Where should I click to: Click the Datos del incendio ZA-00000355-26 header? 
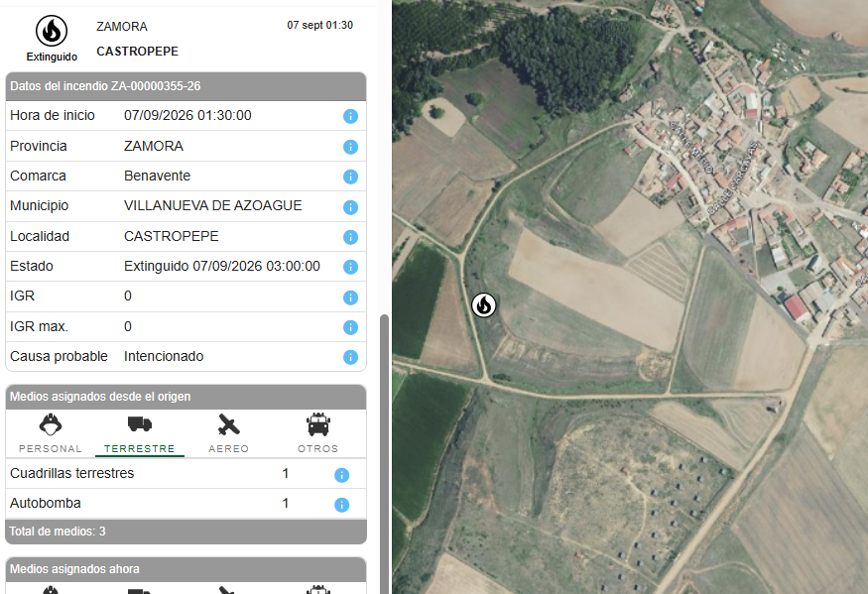coord(186,86)
